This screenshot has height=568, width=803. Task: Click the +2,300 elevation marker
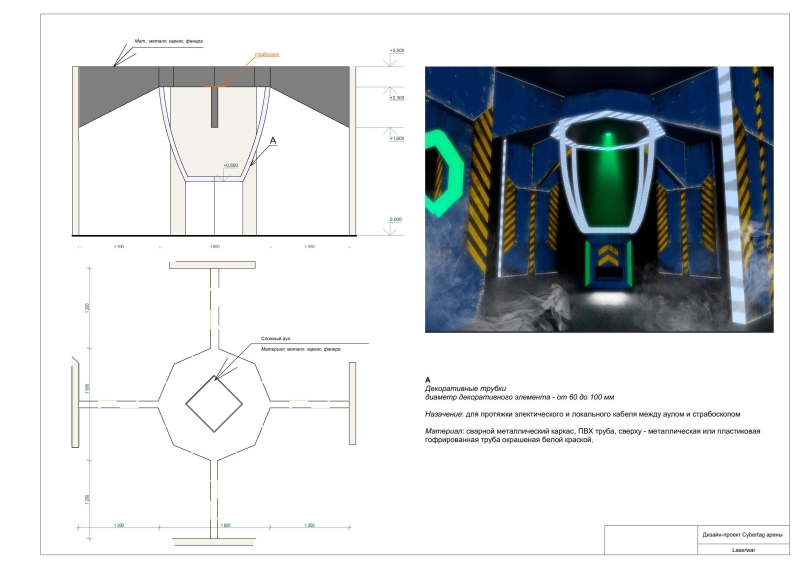397,98
